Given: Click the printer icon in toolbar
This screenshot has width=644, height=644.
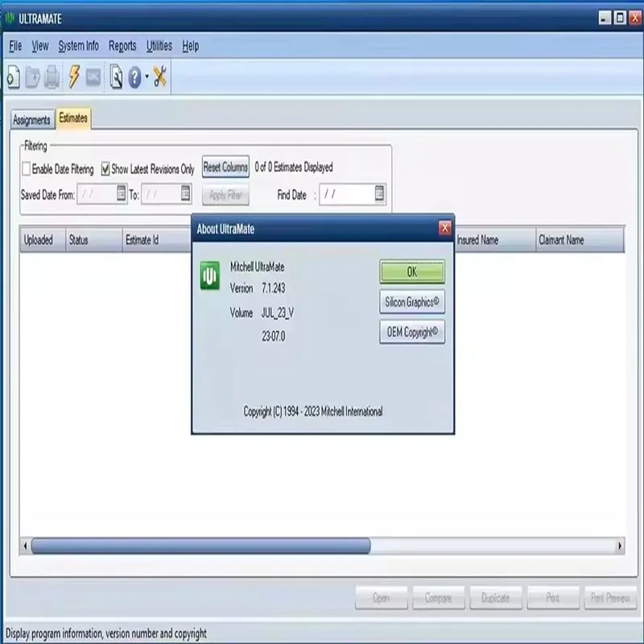Looking at the screenshot, I should coord(52,77).
